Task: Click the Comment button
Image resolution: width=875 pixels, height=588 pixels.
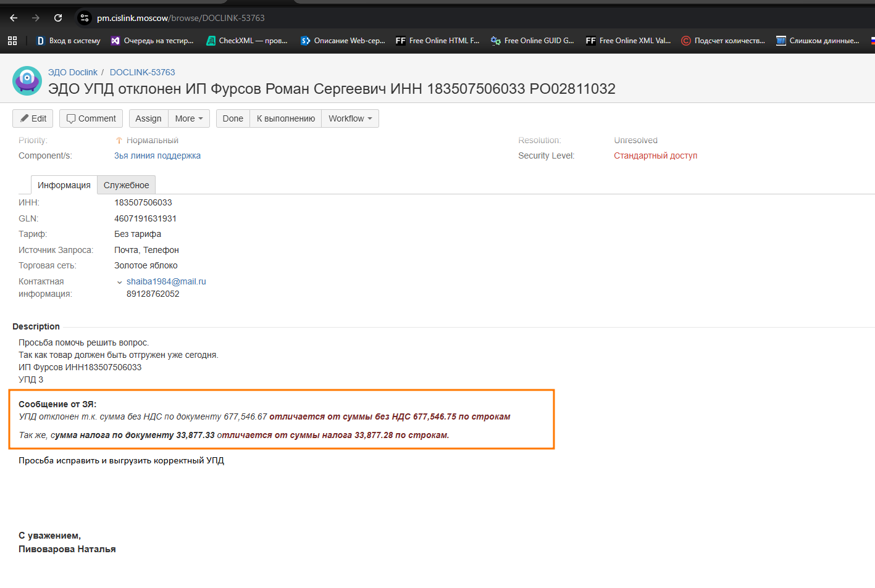Action: (x=91, y=118)
